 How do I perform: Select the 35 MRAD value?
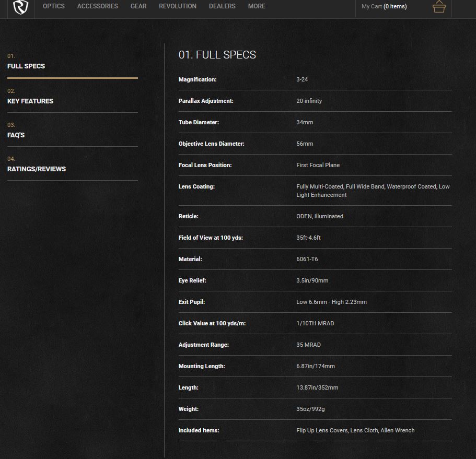(x=308, y=345)
